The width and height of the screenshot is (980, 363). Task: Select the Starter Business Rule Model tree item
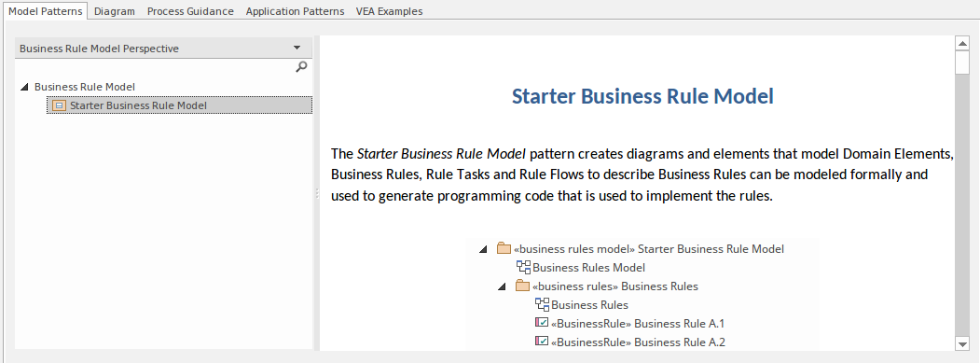tap(179, 105)
